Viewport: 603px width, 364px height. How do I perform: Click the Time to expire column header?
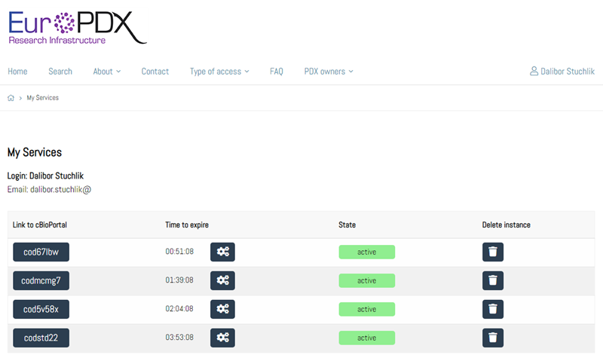coord(187,225)
